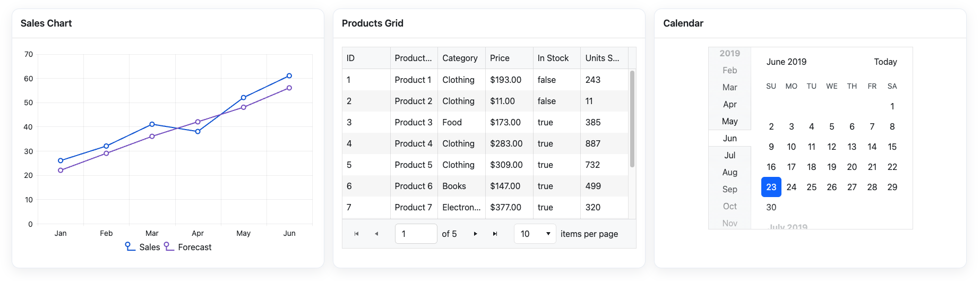Click the grid vertical scrollbar thumb
Image resolution: width=980 pixels, height=281 pixels.
coord(632,119)
